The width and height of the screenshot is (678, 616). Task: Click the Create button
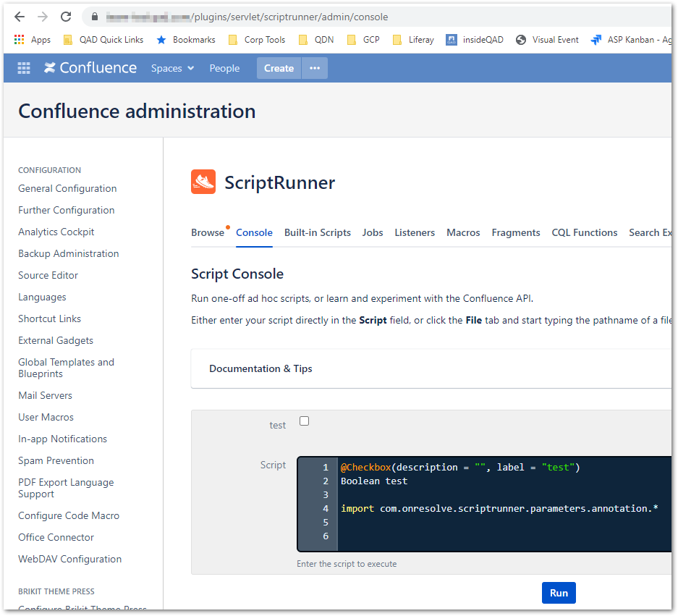pos(279,68)
